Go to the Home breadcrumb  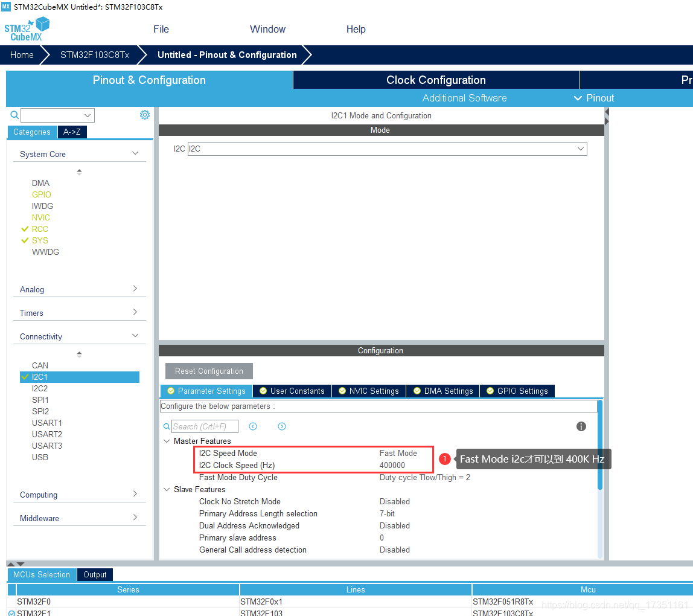pyautogui.click(x=22, y=55)
